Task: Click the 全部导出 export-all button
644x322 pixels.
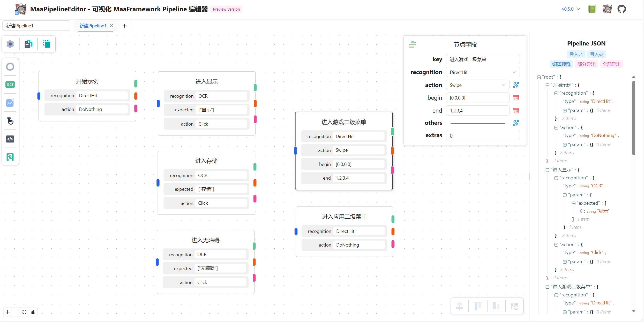Action: pos(611,64)
